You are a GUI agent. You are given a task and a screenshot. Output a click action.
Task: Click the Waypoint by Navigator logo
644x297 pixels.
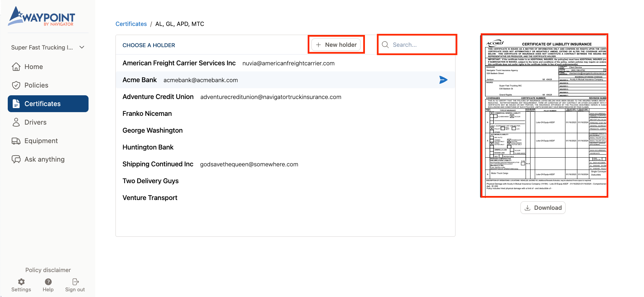[41, 16]
